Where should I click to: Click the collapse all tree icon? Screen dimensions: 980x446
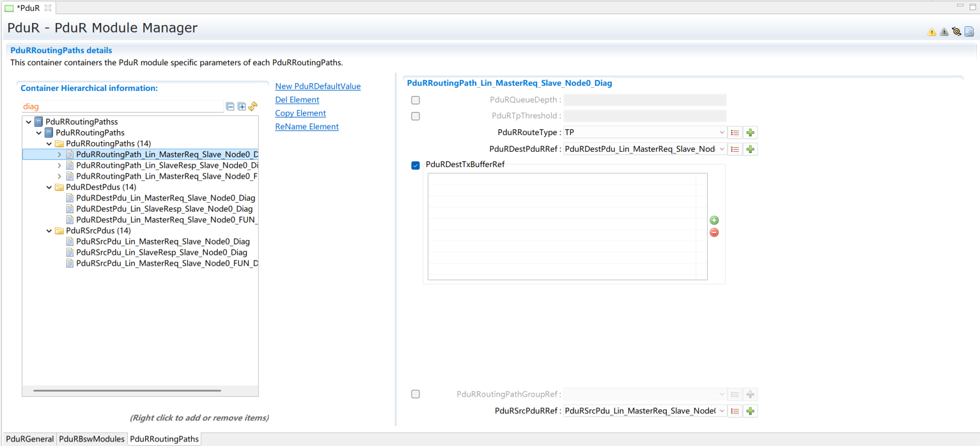tap(230, 107)
